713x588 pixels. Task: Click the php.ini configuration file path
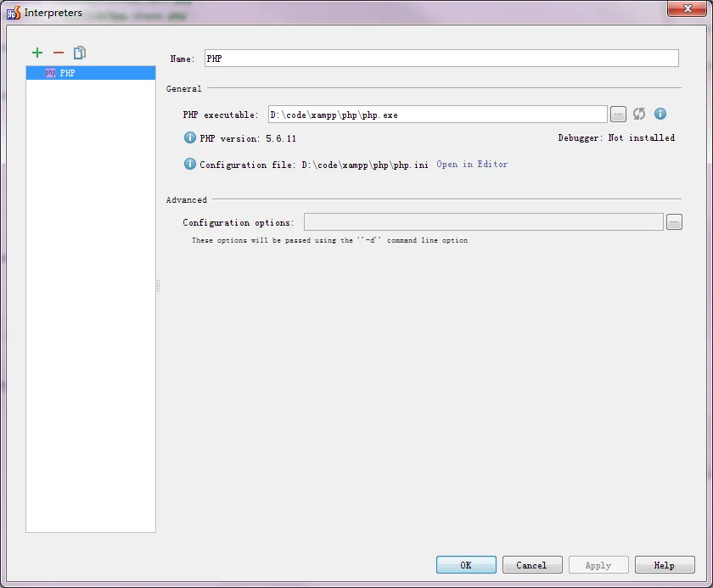click(365, 165)
